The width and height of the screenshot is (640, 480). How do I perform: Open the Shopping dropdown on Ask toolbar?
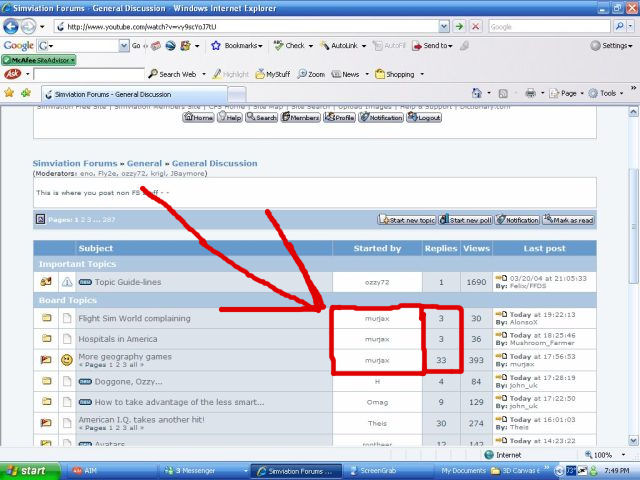403,74
